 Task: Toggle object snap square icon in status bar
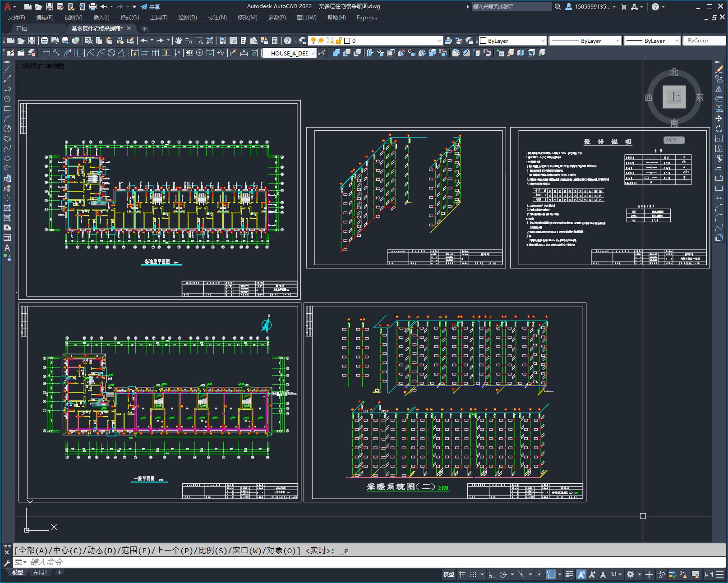coord(551,574)
